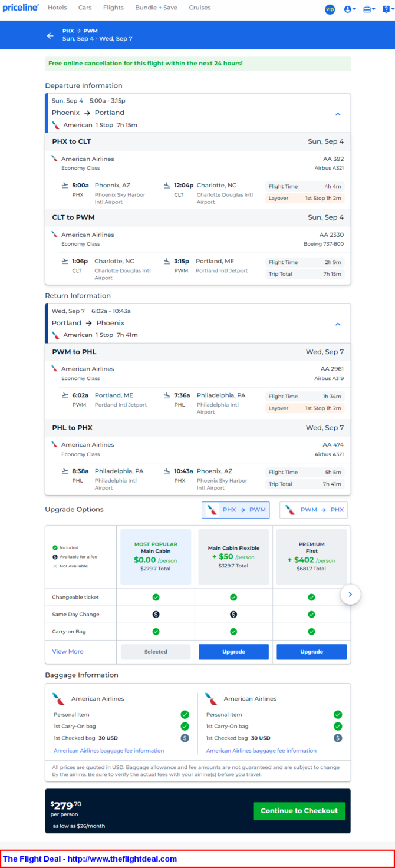Open the Cruises menu item
The height and width of the screenshot is (868, 395).
click(x=200, y=8)
